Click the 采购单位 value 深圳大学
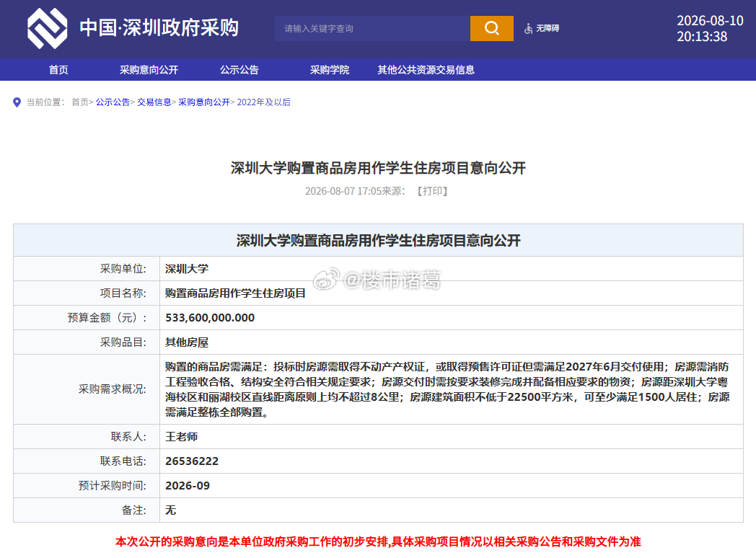This screenshot has width=756, height=558. coord(187,269)
